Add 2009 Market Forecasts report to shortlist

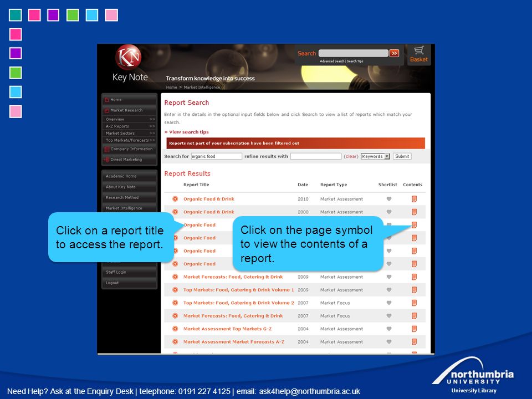point(389,277)
